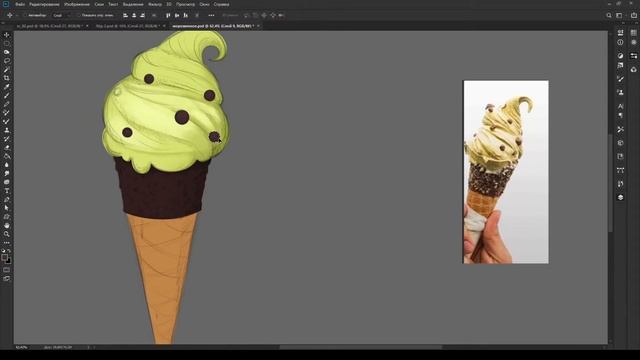
Task: Select the Hand tool
Action: point(7,225)
